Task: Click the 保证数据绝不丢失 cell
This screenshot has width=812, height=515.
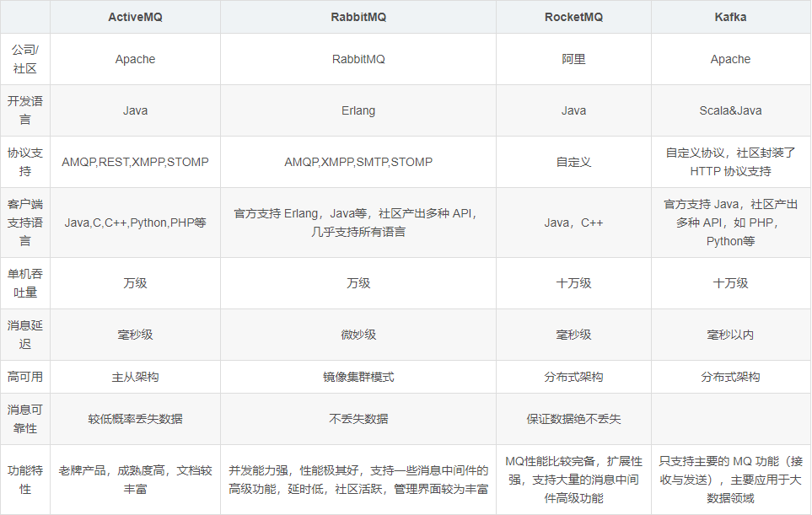Action: (x=573, y=419)
